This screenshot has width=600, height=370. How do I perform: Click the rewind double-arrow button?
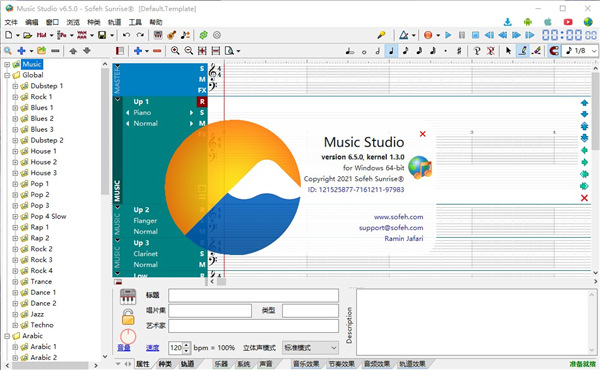tap(503, 35)
